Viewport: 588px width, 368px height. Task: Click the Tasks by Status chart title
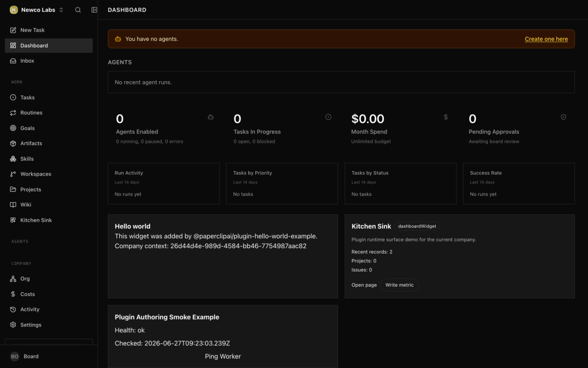370,173
